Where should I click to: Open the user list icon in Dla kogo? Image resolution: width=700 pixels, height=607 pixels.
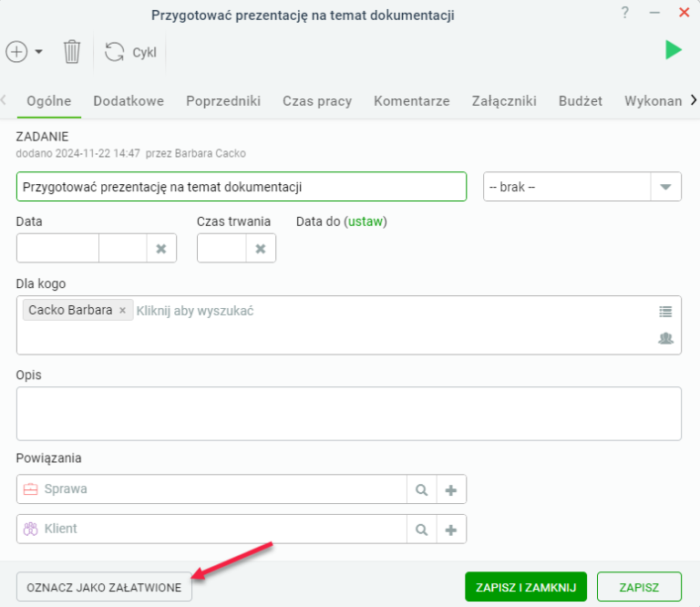[665, 312]
